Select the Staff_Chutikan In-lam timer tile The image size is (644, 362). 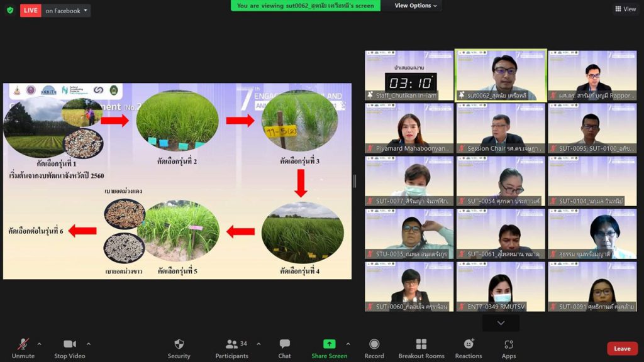(409, 75)
